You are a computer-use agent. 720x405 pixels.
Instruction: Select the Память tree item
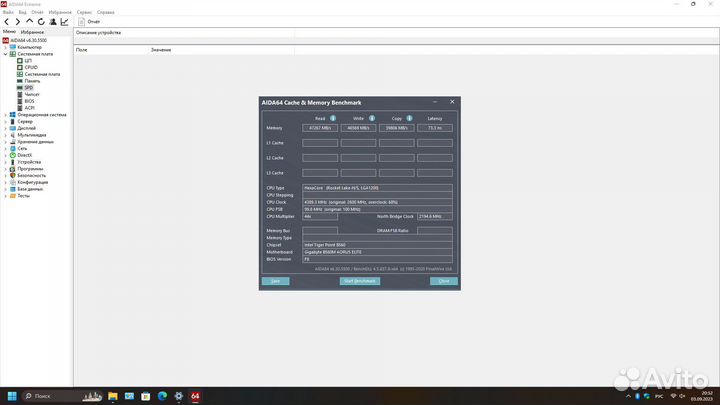(32, 81)
